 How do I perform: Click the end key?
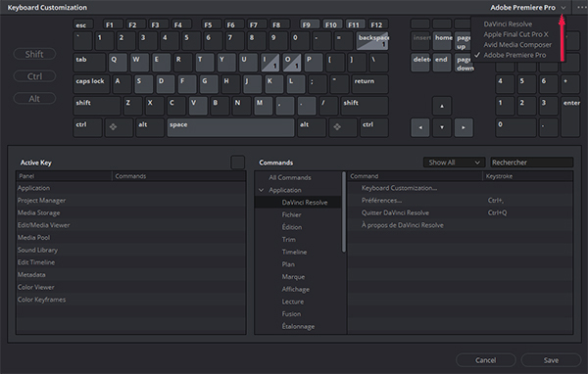[x=443, y=63]
